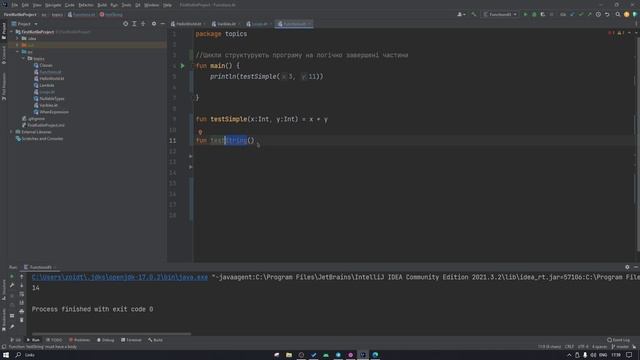This screenshot has height=360, width=640.
Task: Click the Print icon in Run panel
Action: [x=22, y=311]
